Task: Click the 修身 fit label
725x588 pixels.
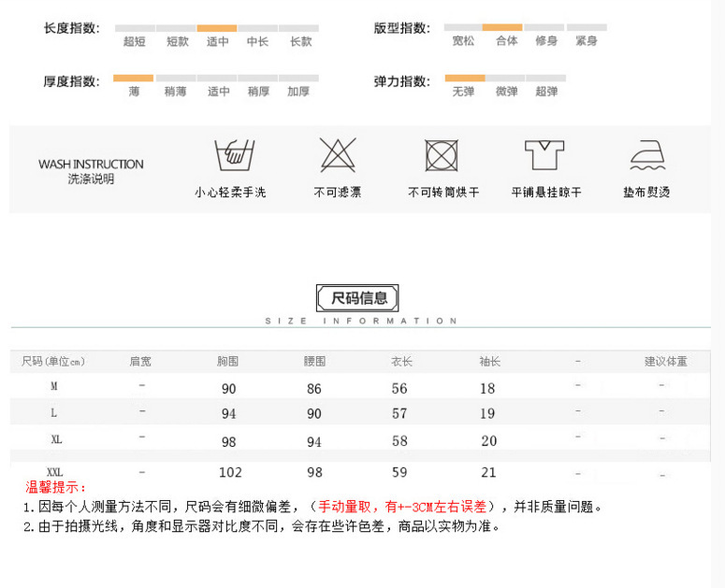Action: point(546,40)
